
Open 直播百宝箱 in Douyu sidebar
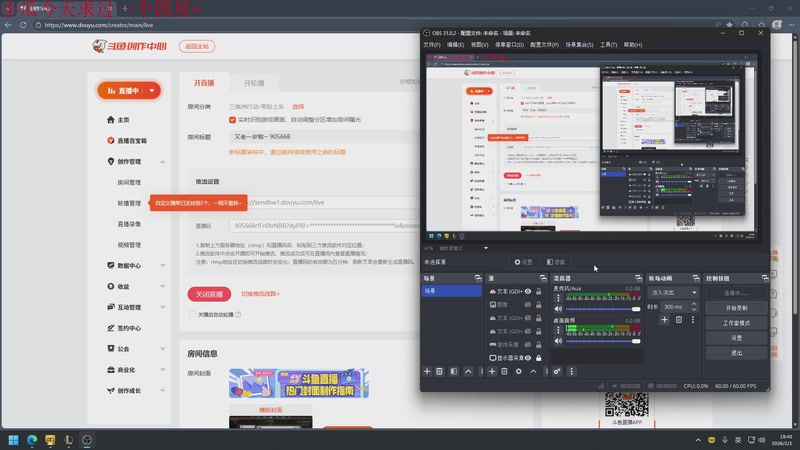(127, 140)
